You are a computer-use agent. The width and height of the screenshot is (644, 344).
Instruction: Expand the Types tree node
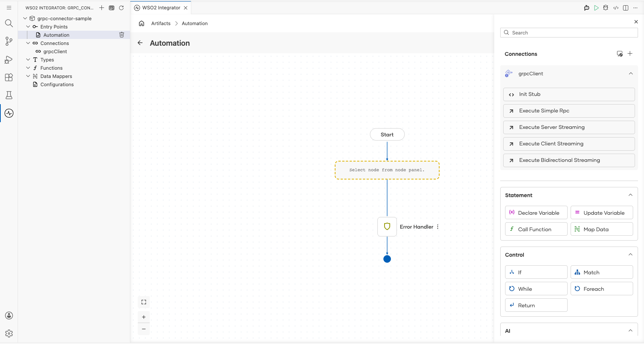tap(28, 60)
